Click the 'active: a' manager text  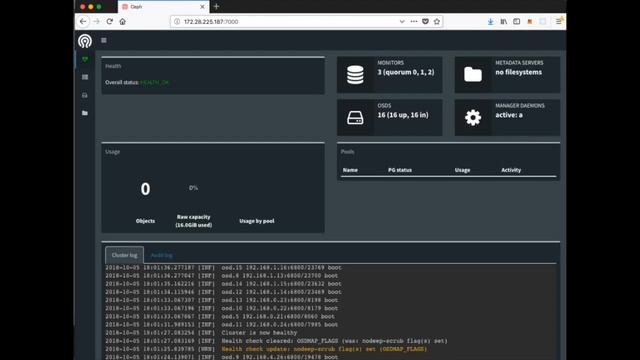(509, 115)
